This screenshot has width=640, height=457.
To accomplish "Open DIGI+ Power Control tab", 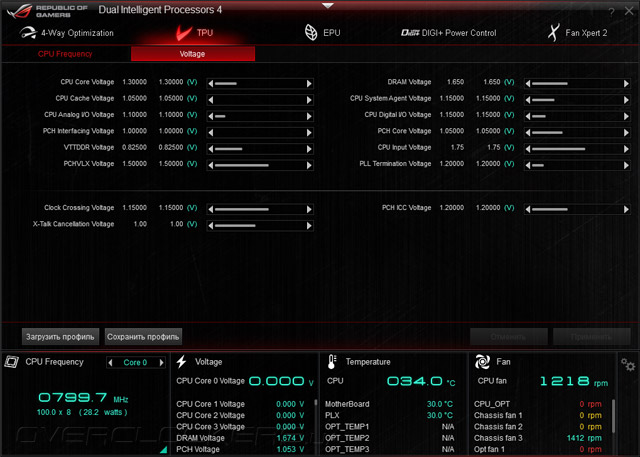I will point(449,33).
